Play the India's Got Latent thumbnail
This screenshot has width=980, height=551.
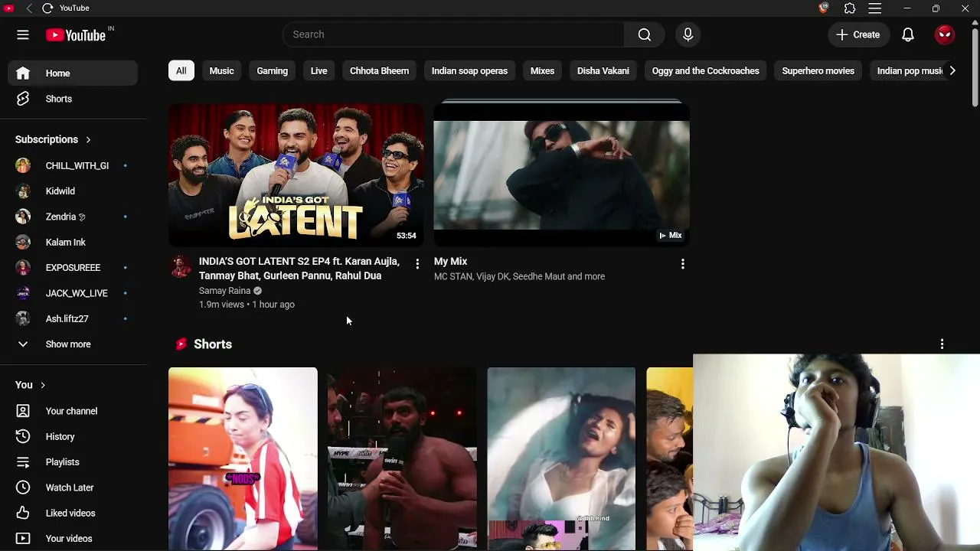(296, 174)
